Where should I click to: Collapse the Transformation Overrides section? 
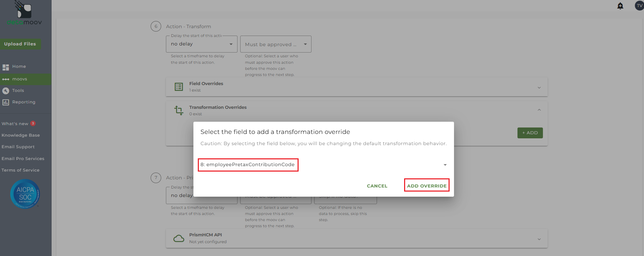point(539,110)
